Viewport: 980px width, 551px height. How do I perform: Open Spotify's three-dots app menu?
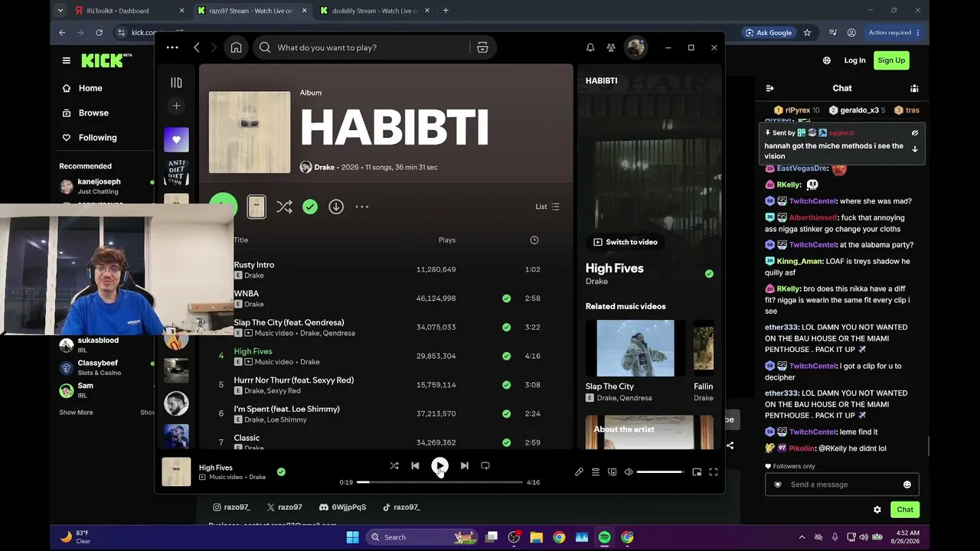click(x=172, y=47)
